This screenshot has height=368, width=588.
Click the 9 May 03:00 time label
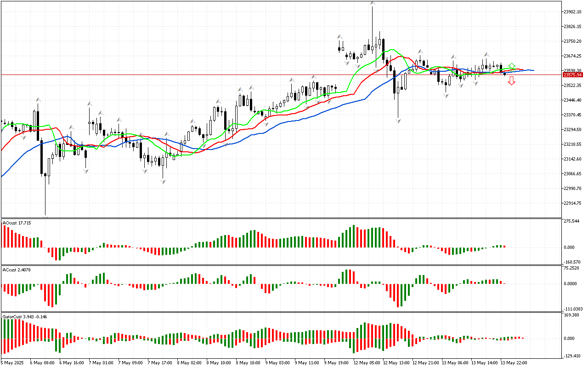click(278, 362)
